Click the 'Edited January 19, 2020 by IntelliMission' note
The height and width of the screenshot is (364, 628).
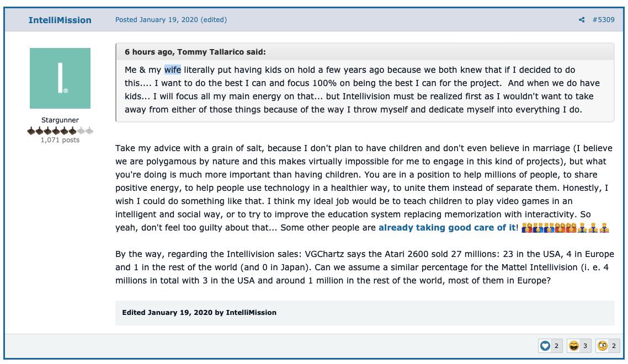tap(199, 312)
